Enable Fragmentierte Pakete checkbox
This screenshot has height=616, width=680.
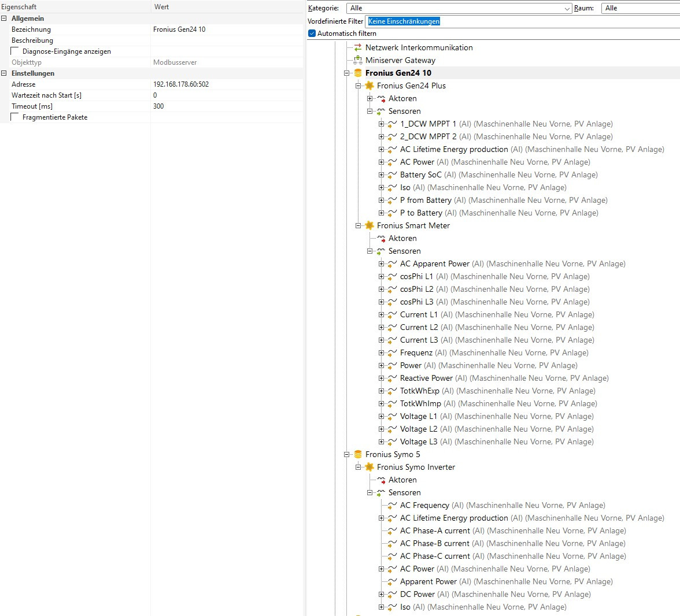(15, 117)
